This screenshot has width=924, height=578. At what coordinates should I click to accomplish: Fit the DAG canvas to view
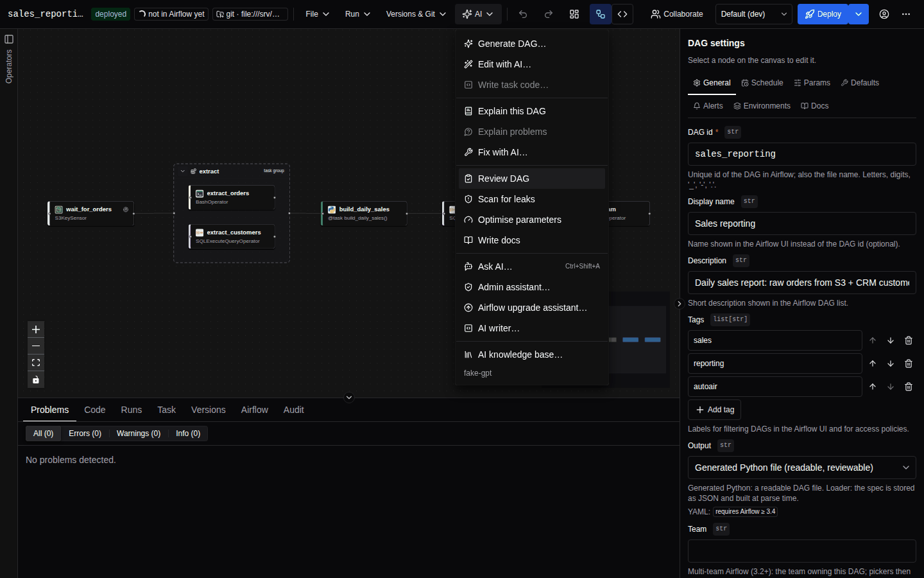[x=36, y=363]
